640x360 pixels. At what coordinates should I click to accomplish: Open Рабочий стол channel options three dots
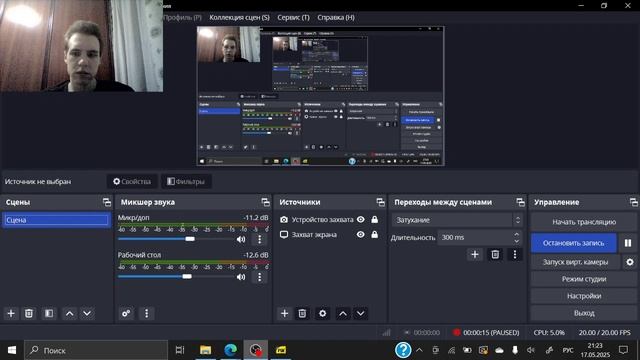[x=260, y=277]
